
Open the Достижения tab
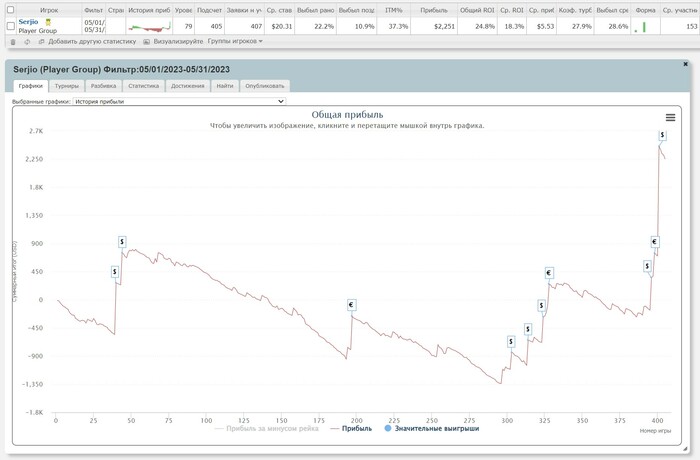tap(188, 86)
